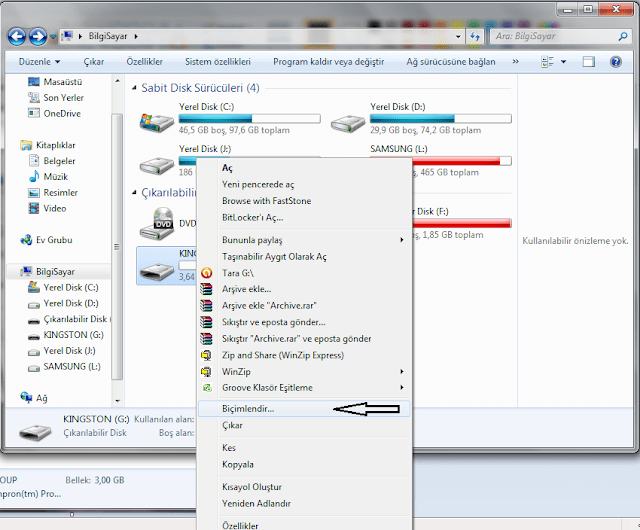Image resolution: width=640 pixels, height=530 pixels.
Task: Open Müzik library
Action: click(x=56, y=176)
